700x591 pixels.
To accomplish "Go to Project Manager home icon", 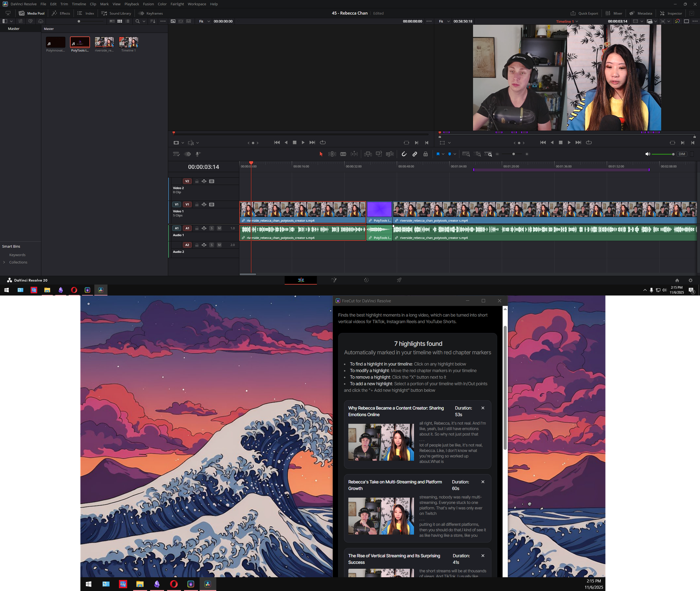I will pyautogui.click(x=677, y=280).
